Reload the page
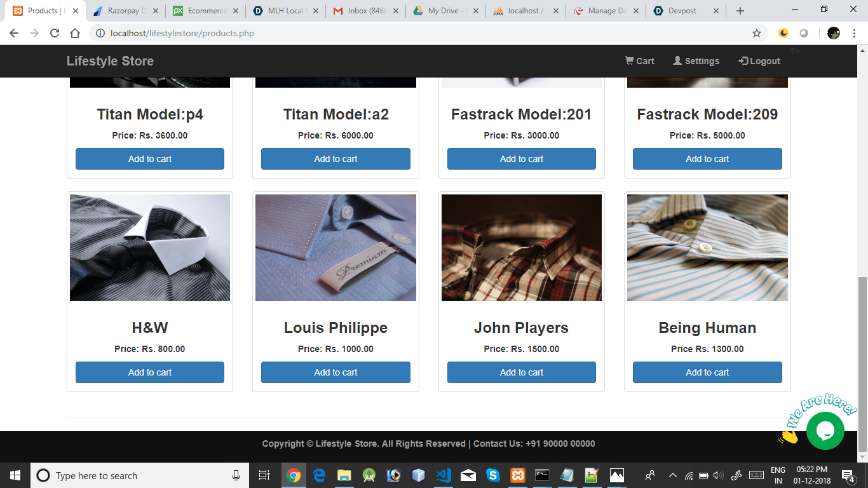 pos(55,33)
